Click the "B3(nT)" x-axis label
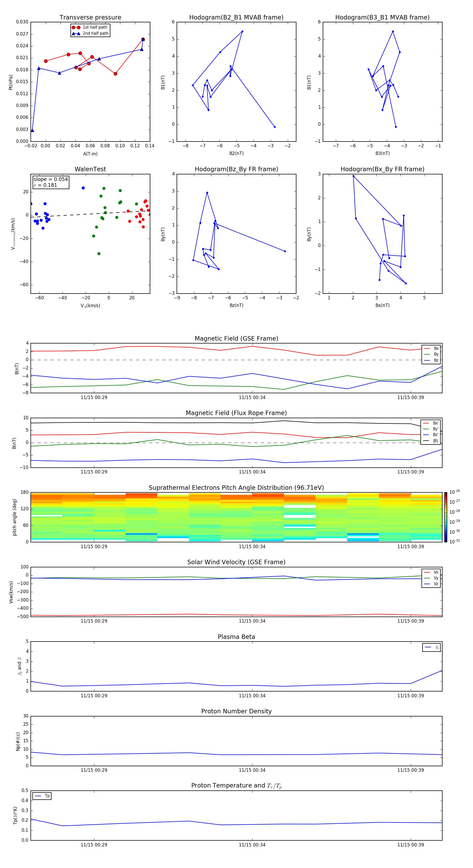Screen dimensions: 473x868 coord(382,153)
